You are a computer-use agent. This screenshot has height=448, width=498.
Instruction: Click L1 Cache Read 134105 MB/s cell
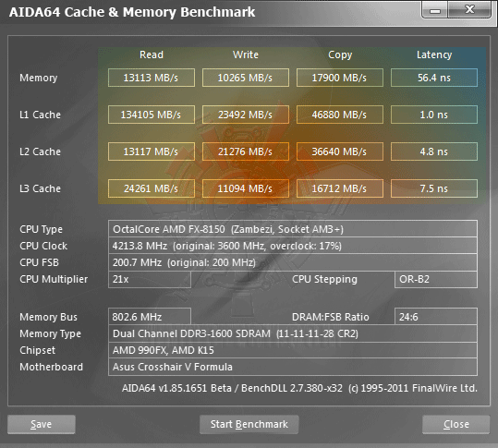tap(152, 115)
